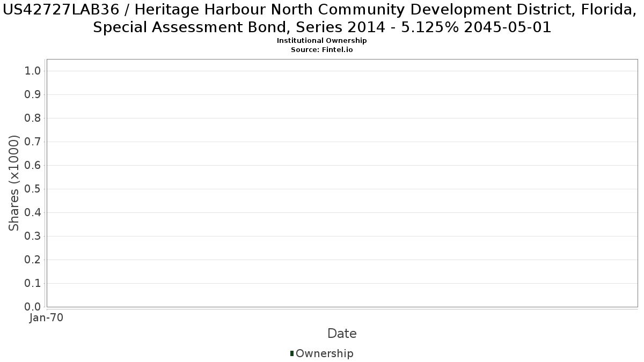Click the Source: Fintel.io text
Image resolution: width=644 pixels, height=362 pixels.
pos(322,49)
